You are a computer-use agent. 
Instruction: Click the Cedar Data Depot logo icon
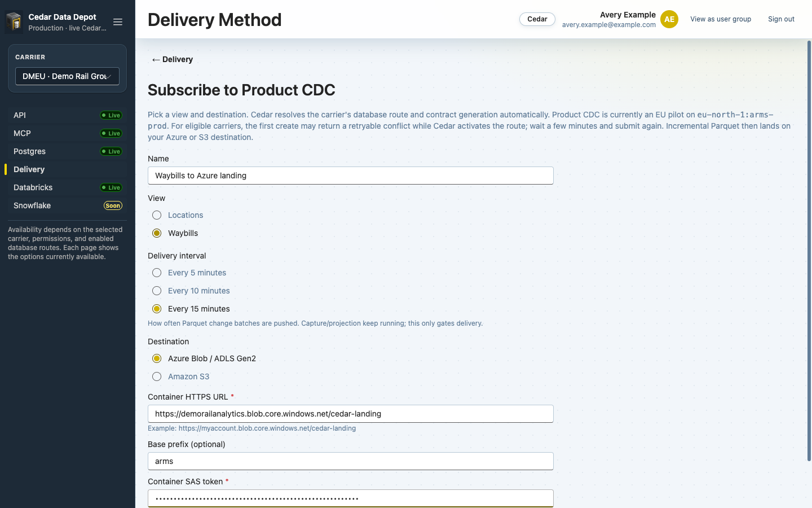(14, 22)
